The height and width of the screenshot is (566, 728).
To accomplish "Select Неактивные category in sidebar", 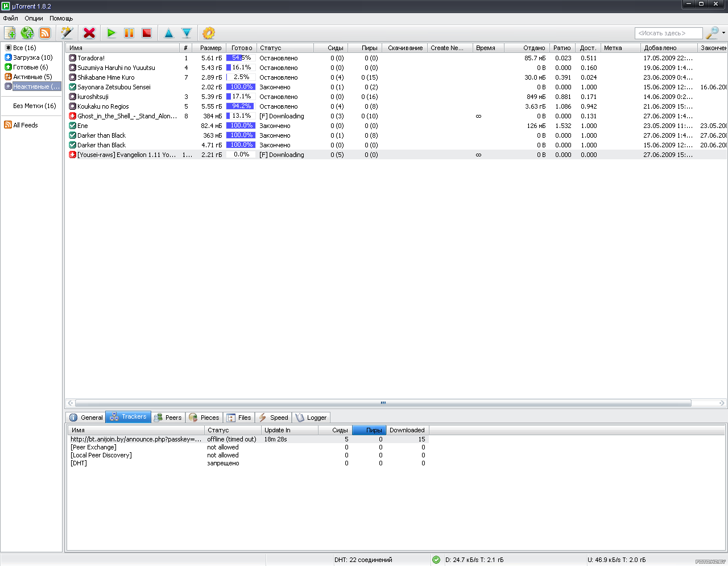I will pos(32,86).
